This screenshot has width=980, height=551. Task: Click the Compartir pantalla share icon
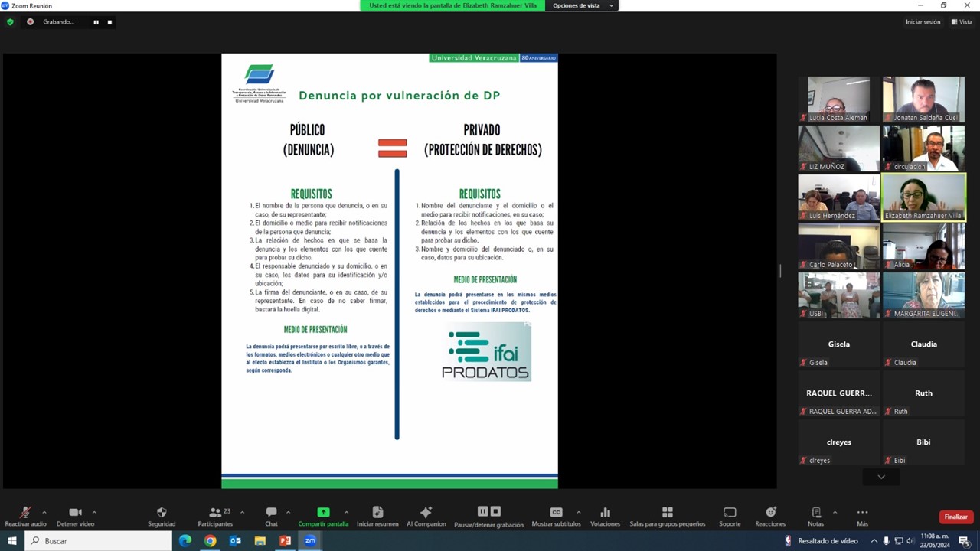tap(323, 513)
